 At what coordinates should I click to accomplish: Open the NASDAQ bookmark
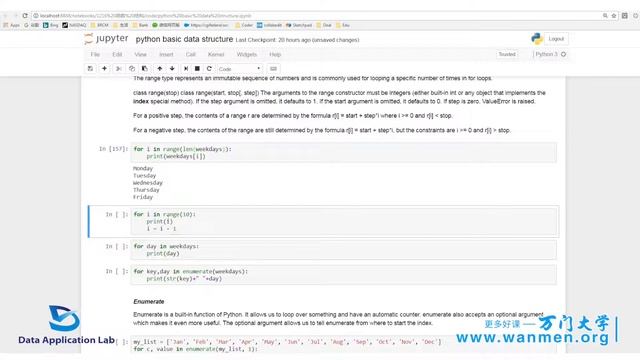tap(74, 25)
